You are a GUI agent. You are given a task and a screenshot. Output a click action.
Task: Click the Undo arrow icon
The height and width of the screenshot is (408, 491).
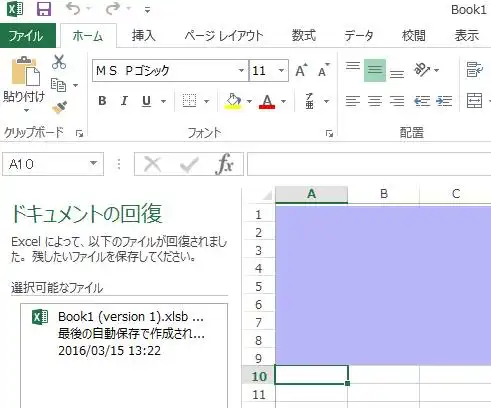click(x=73, y=9)
